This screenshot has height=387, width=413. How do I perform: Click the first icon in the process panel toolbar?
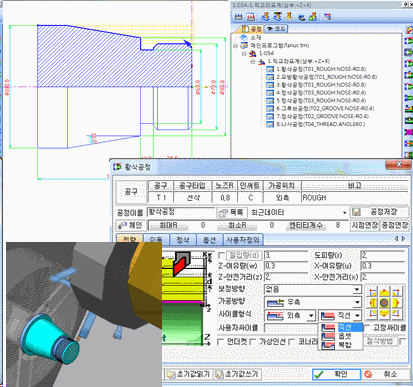(238, 17)
